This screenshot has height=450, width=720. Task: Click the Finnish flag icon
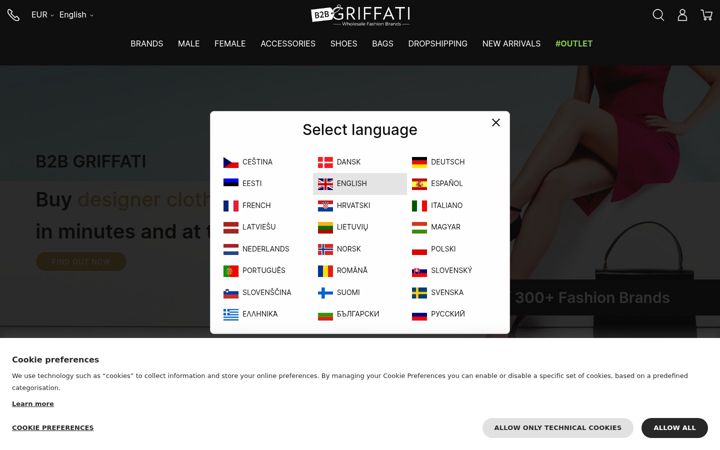click(325, 292)
